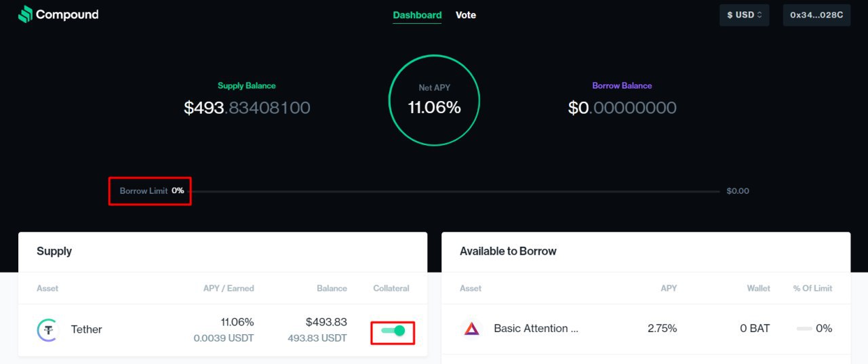The image size is (868, 364).
Task: Click the APY / Earned column header
Action: click(x=229, y=289)
